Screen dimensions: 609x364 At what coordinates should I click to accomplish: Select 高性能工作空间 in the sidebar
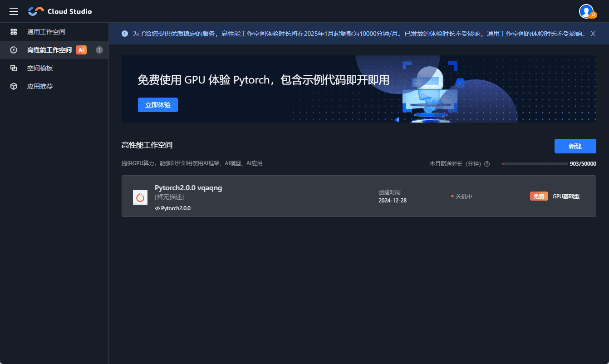click(x=54, y=50)
